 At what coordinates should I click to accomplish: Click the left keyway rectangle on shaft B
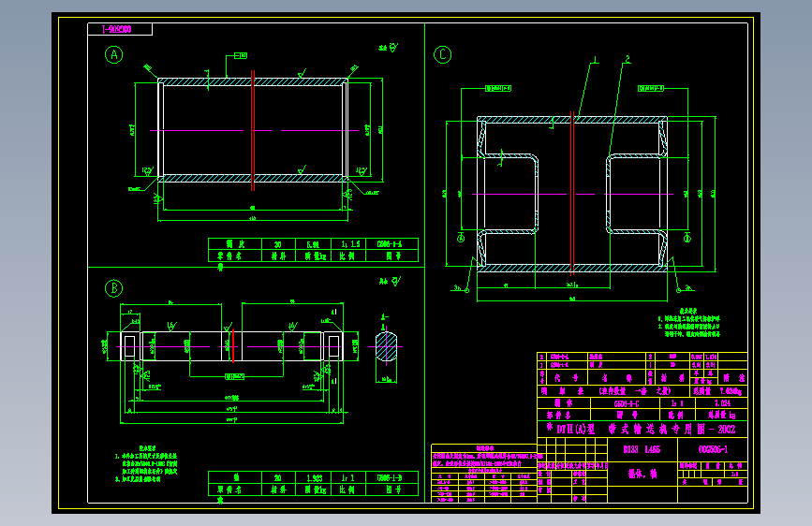tap(129, 346)
